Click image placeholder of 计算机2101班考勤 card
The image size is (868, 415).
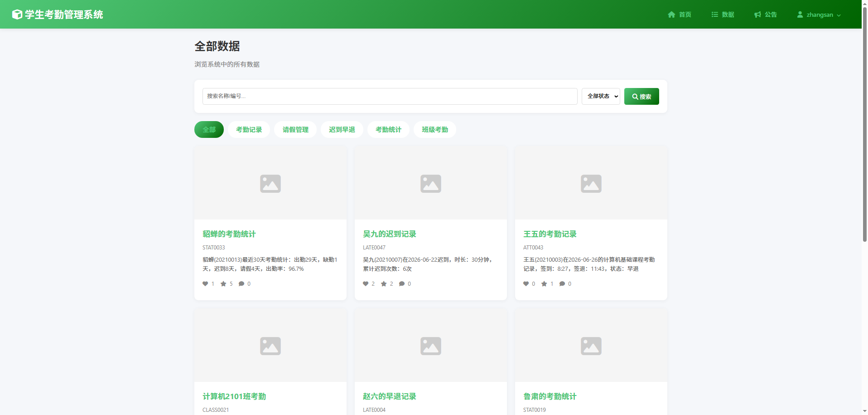[x=270, y=346]
